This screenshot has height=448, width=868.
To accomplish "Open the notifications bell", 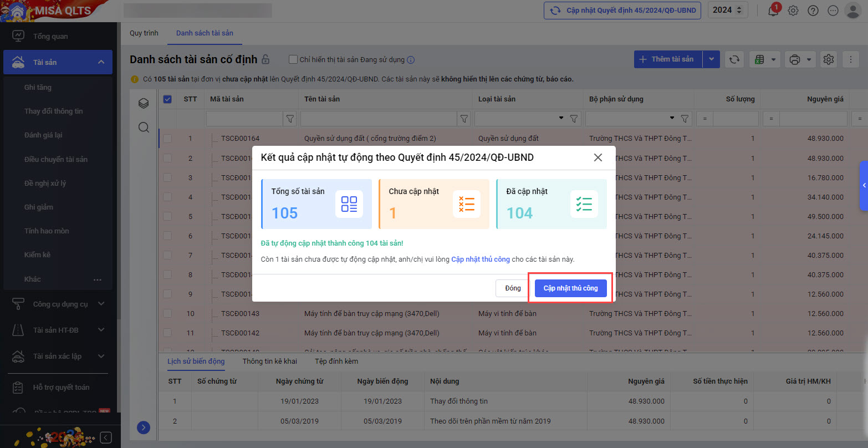I will pos(773,11).
